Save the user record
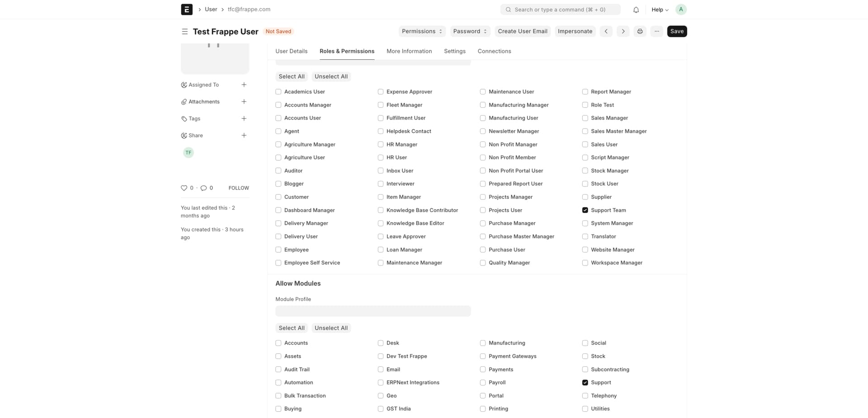Viewport: 868px width, 418px height. [x=677, y=31]
